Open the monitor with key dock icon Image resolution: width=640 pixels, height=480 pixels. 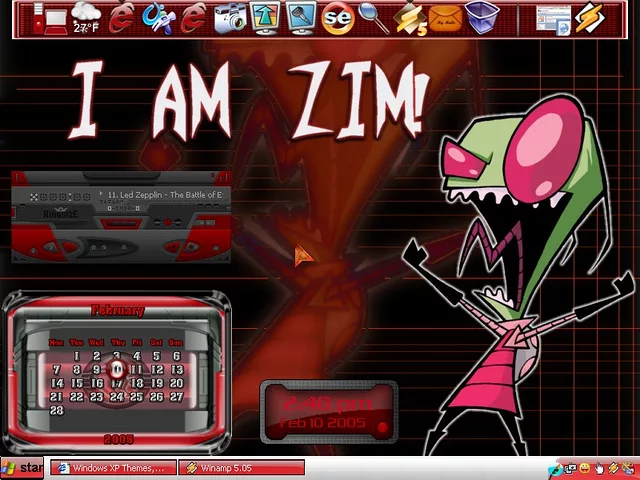[301, 18]
